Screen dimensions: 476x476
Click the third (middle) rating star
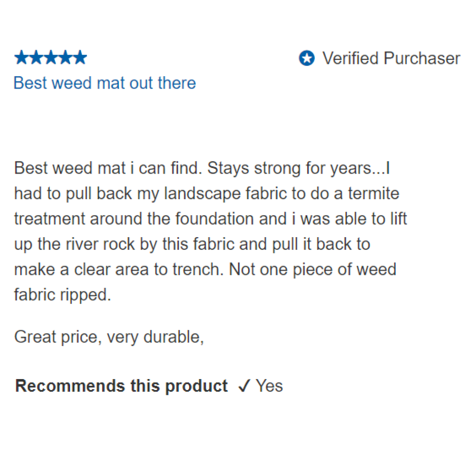50,58
